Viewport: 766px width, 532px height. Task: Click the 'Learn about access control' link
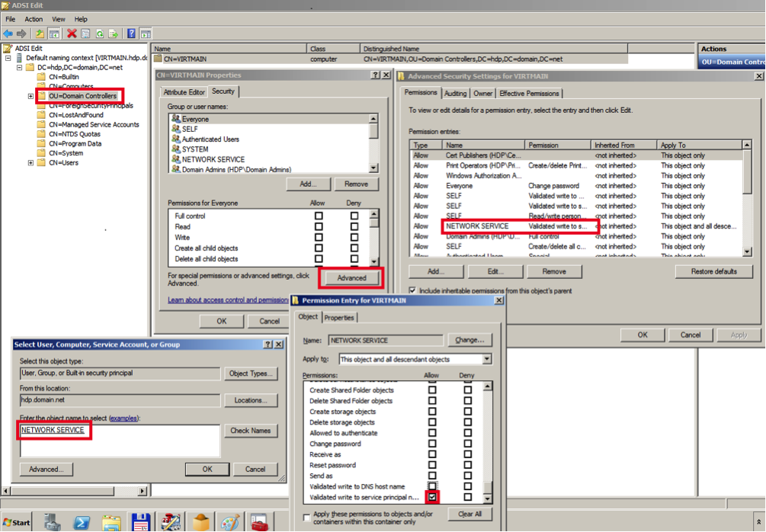pyautogui.click(x=228, y=300)
